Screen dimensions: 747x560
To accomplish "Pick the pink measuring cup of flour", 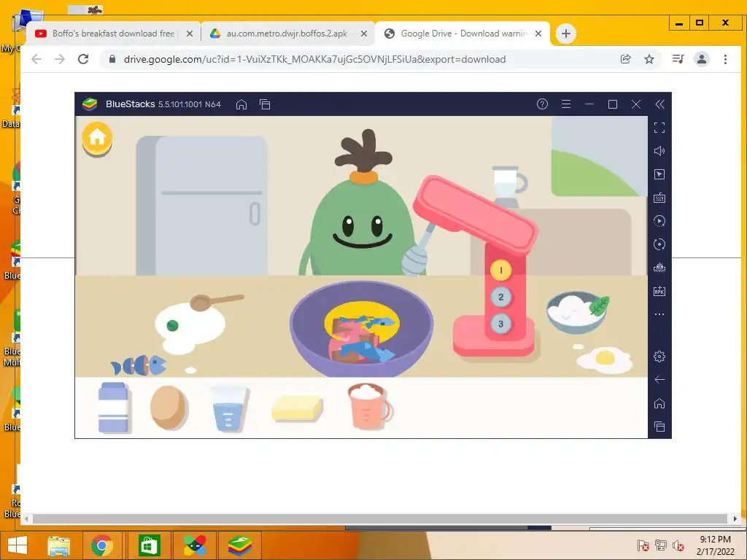I will [370, 406].
